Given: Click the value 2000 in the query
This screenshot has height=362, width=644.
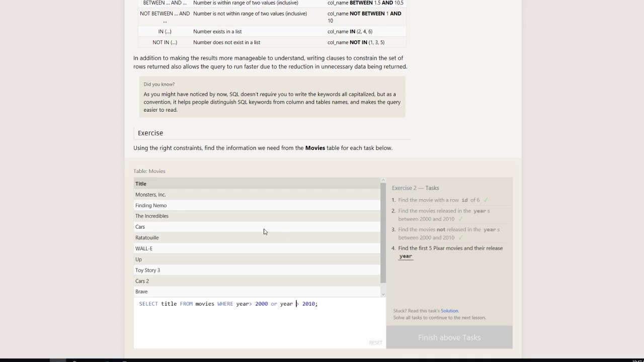Looking at the screenshot, I should (261, 304).
